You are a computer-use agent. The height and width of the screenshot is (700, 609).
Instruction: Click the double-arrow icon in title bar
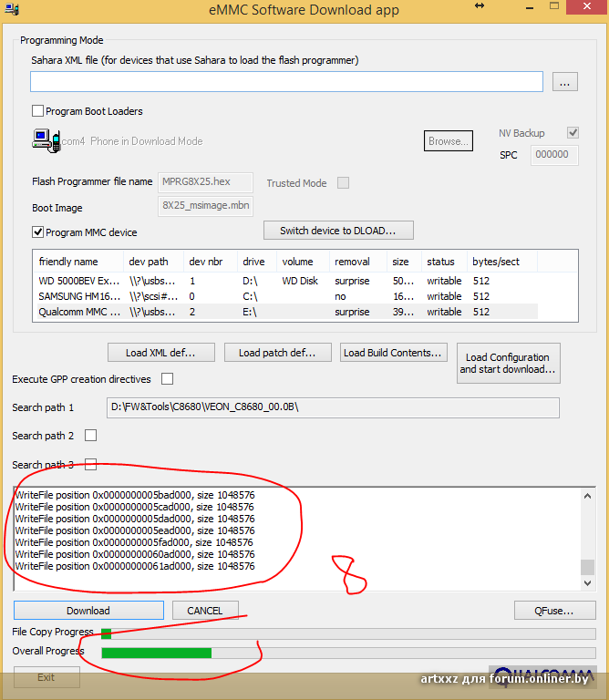pyautogui.click(x=480, y=5)
